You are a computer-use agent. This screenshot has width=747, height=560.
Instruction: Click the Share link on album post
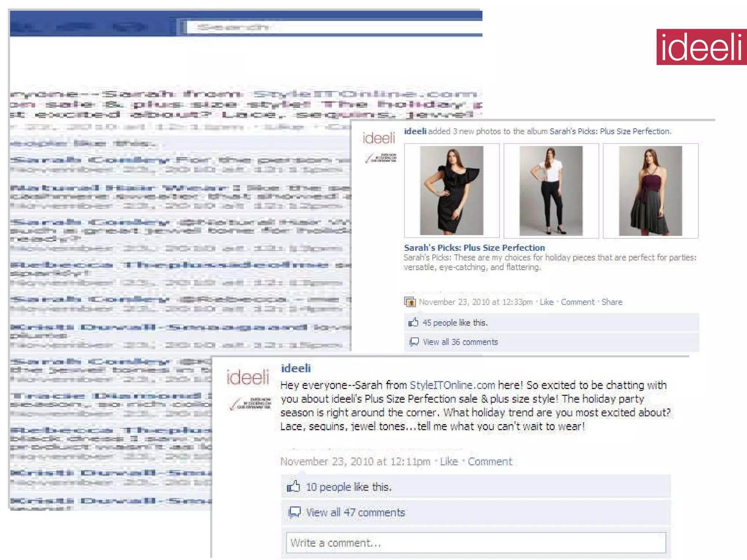pyautogui.click(x=612, y=302)
